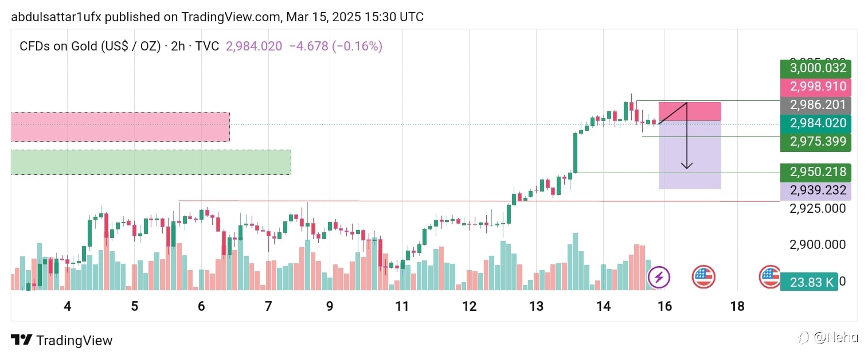Click the date 13 on time axis

click(x=536, y=306)
